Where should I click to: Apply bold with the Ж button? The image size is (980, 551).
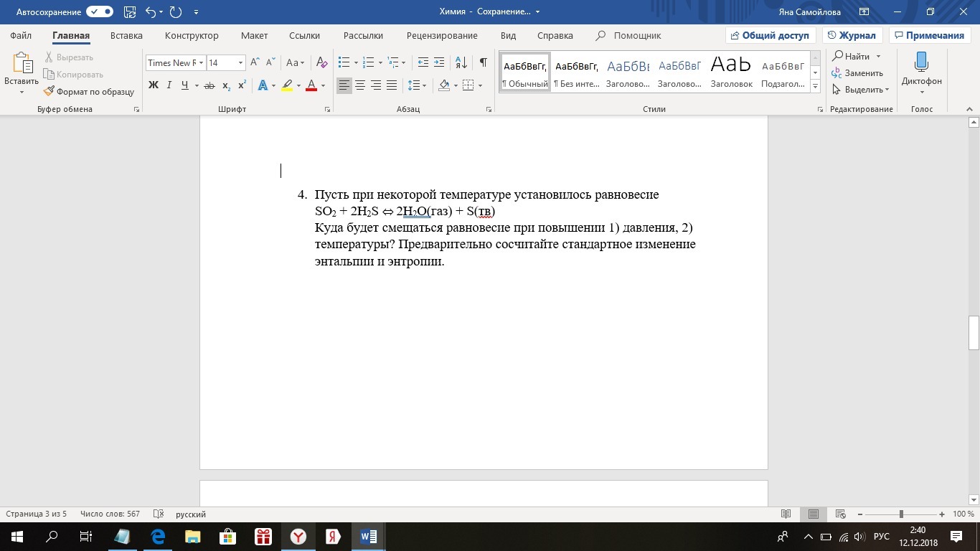[153, 85]
